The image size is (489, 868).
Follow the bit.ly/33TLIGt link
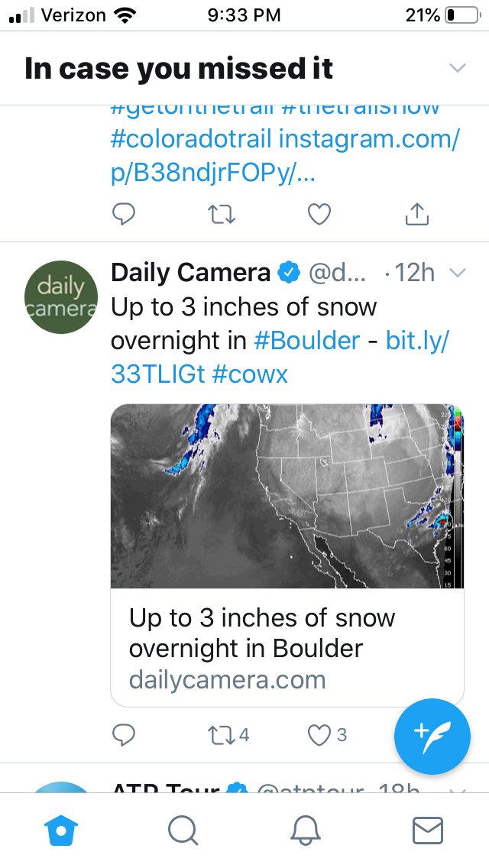click(x=280, y=357)
